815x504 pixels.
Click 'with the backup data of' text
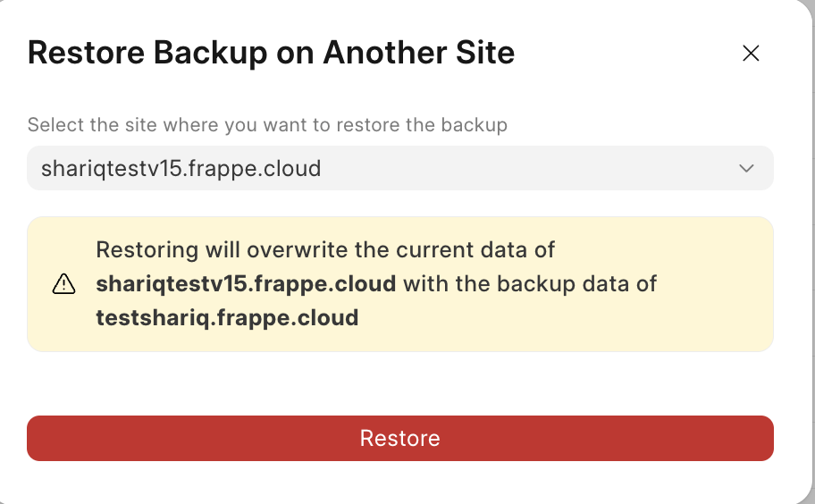pyautogui.click(x=530, y=284)
